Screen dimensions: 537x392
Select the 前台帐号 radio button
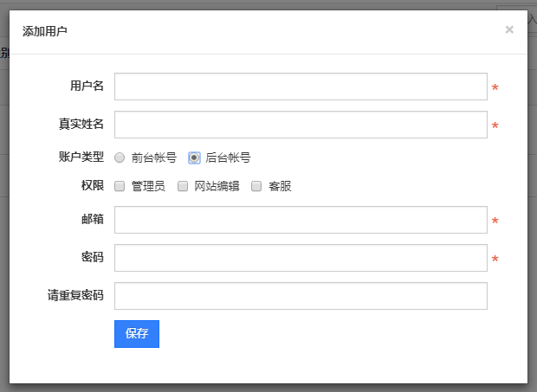click(120, 157)
